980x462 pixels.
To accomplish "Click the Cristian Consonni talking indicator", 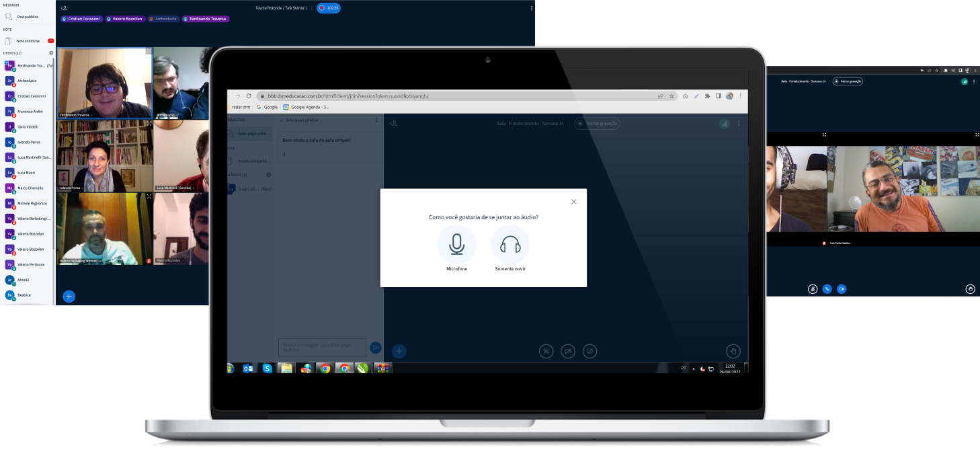I will [x=81, y=19].
